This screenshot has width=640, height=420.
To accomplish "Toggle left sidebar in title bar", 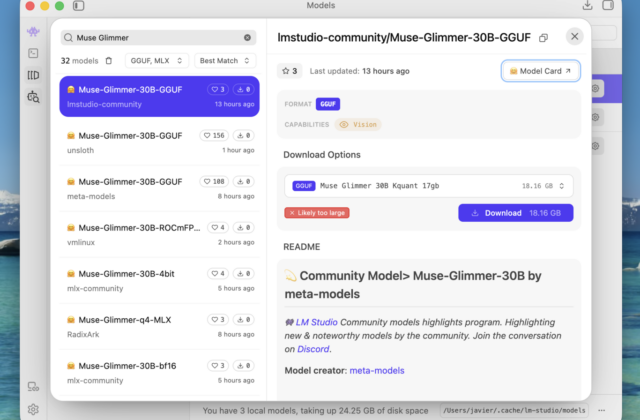I will click(x=78, y=6).
